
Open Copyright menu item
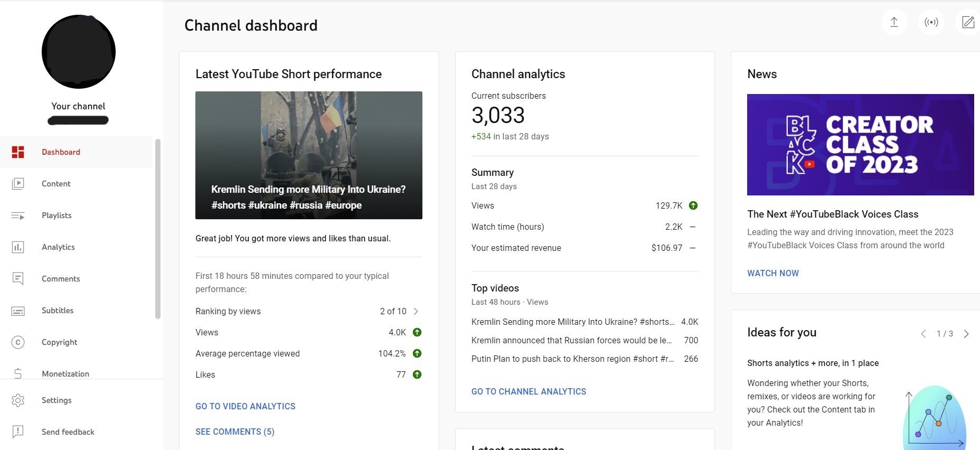pos(77,342)
